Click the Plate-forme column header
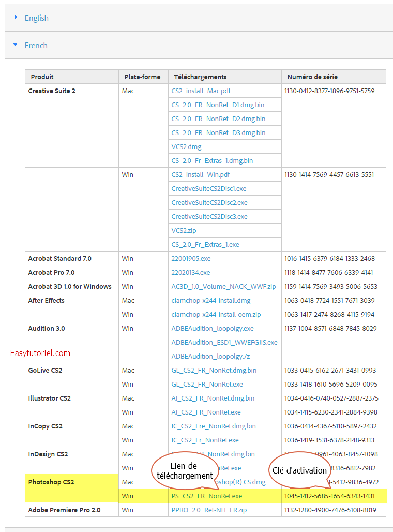The image size is (393, 532). pyautogui.click(x=142, y=77)
